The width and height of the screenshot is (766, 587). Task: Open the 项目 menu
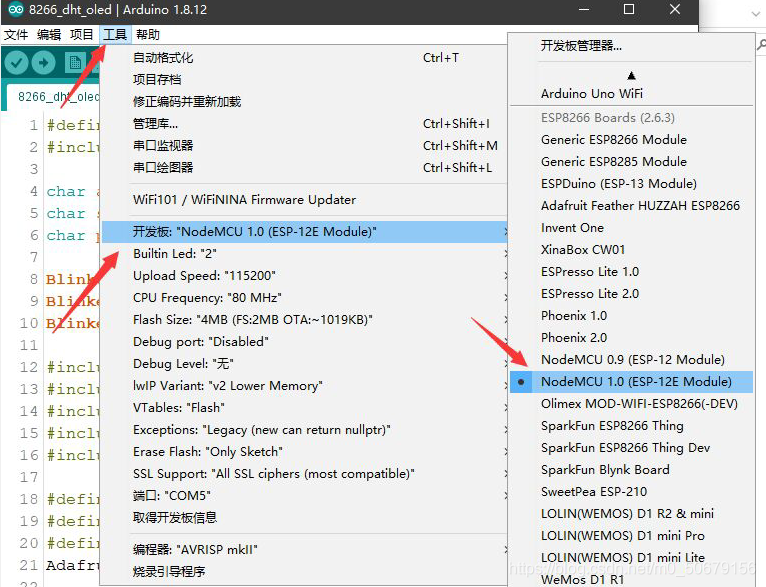pos(81,35)
